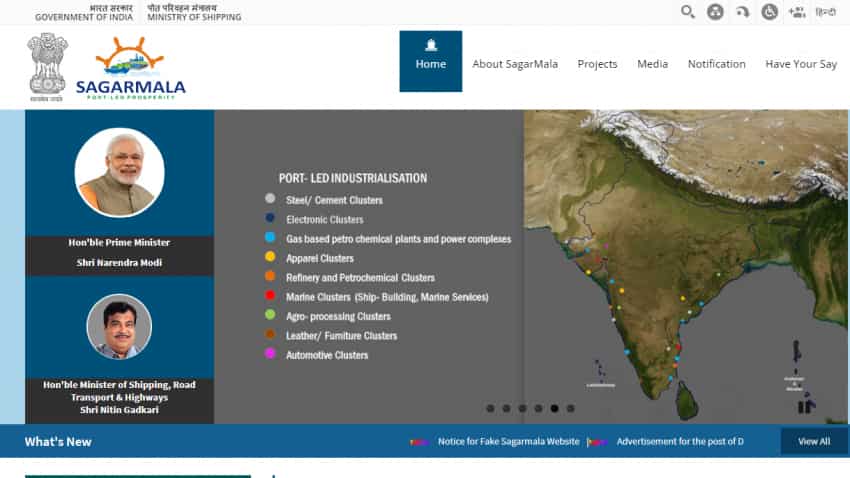Open the About SagarMala menu
850x478 pixels.
515,64
